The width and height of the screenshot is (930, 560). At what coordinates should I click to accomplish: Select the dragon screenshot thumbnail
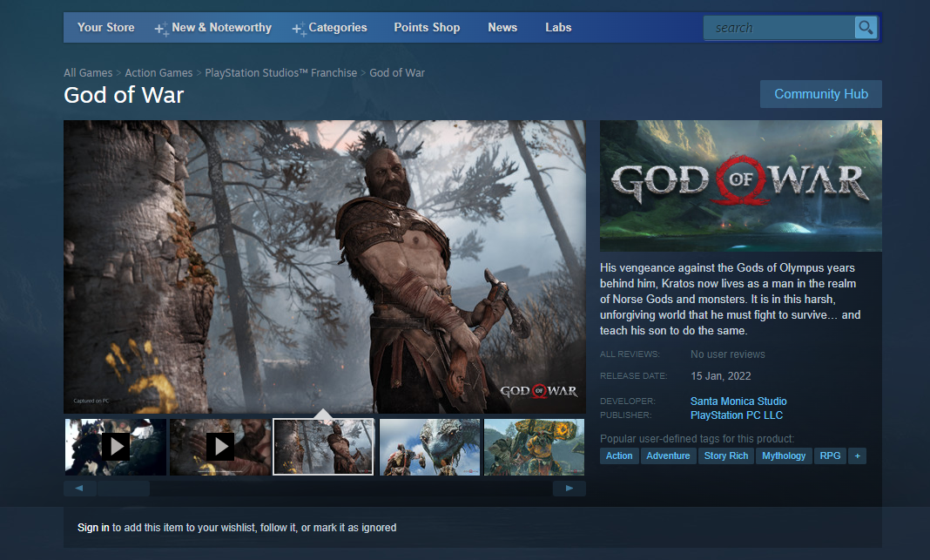pos(429,447)
